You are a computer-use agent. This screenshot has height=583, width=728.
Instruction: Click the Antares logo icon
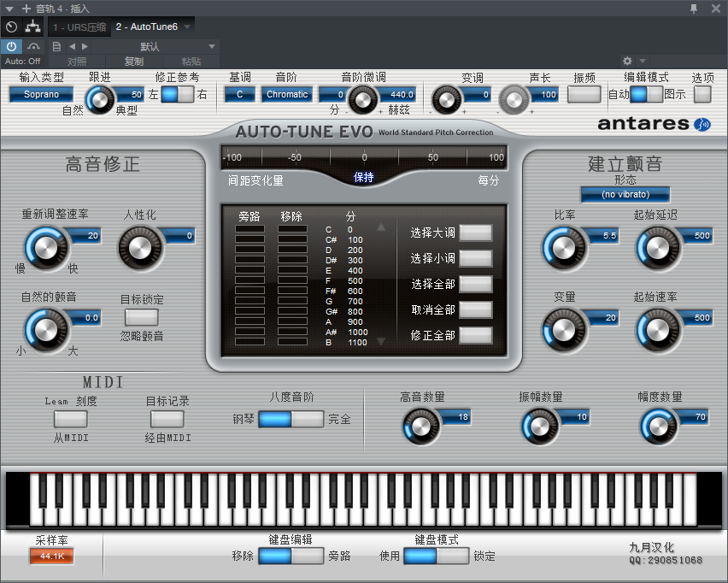click(x=702, y=124)
